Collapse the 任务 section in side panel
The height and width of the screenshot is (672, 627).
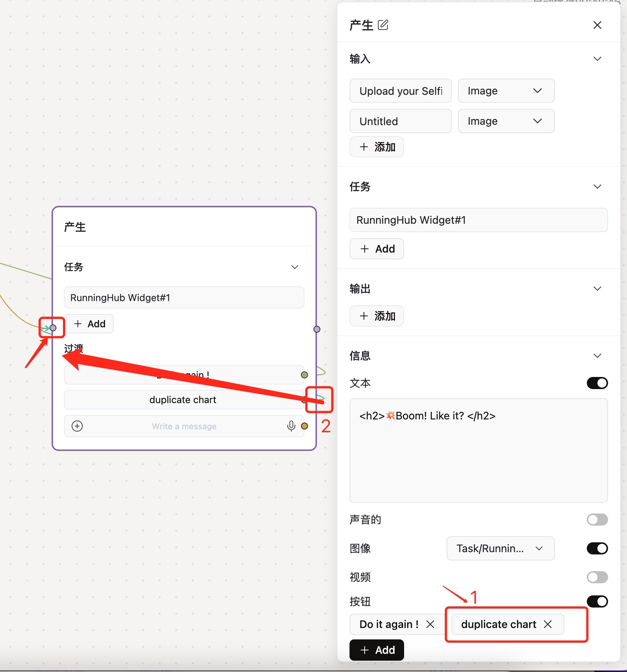597,187
